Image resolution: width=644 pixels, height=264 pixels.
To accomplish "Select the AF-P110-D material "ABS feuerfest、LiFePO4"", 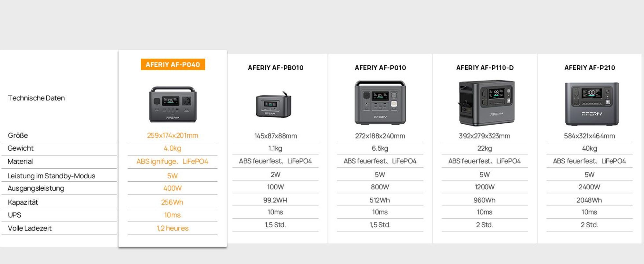I will (x=485, y=161).
